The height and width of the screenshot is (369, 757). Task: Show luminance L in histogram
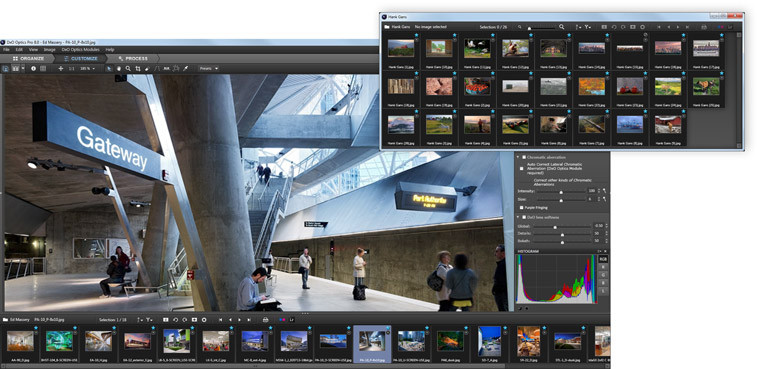(603, 291)
